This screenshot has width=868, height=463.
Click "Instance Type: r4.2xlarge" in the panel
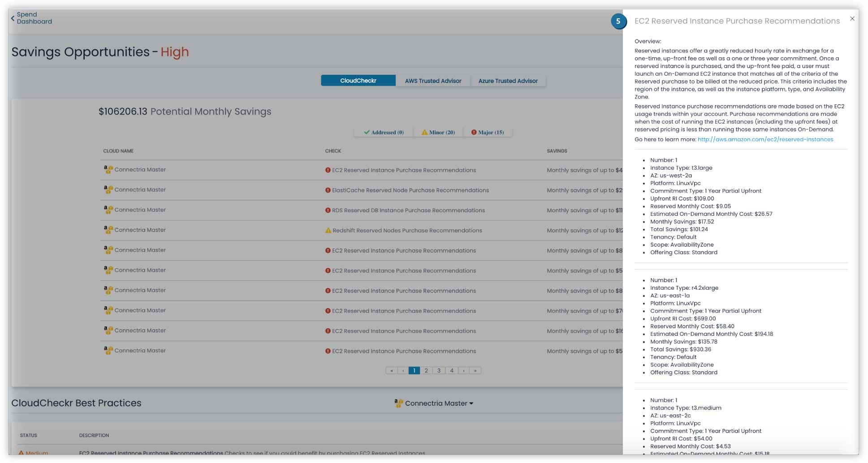[x=684, y=288]
